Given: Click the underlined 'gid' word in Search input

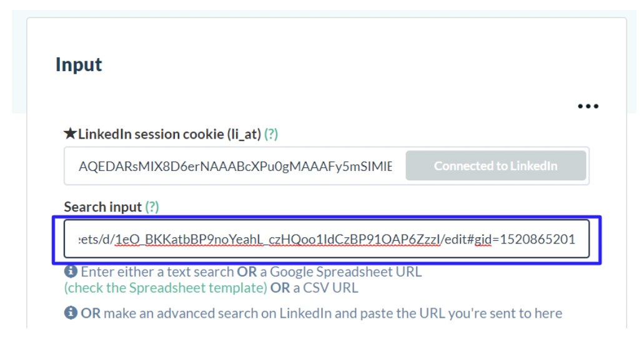Looking at the screenshot, I should 483,240.
